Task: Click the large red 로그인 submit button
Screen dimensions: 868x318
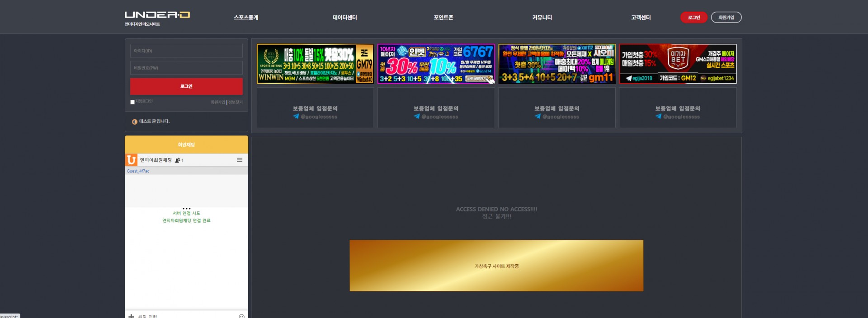Action: click(186, 86)
